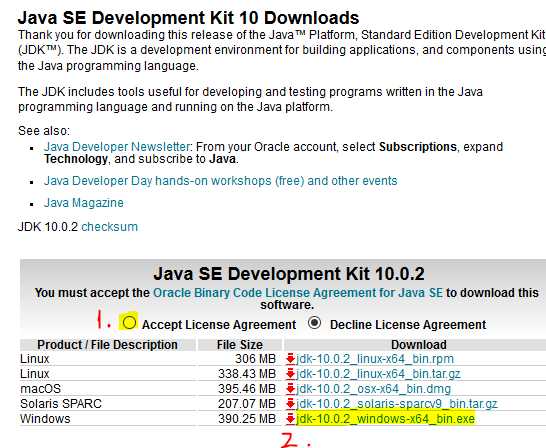
Task: Select the Accept License Agreement radio button
Action: coord(129,322)
